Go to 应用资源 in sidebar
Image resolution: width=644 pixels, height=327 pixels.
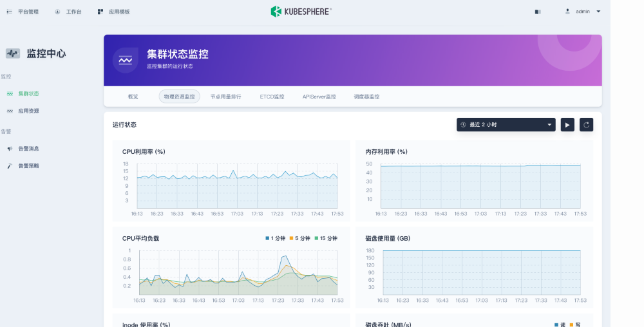click(28, 111)
